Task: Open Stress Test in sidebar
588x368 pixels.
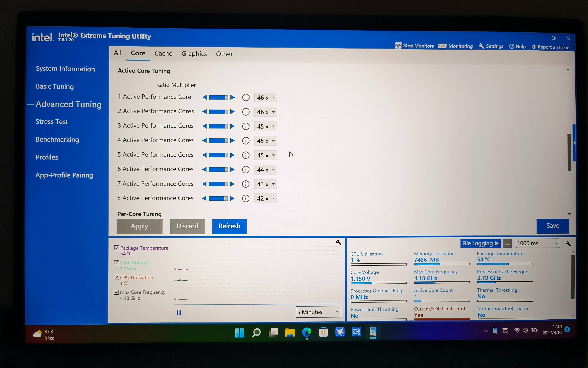Action: [52, 121]
